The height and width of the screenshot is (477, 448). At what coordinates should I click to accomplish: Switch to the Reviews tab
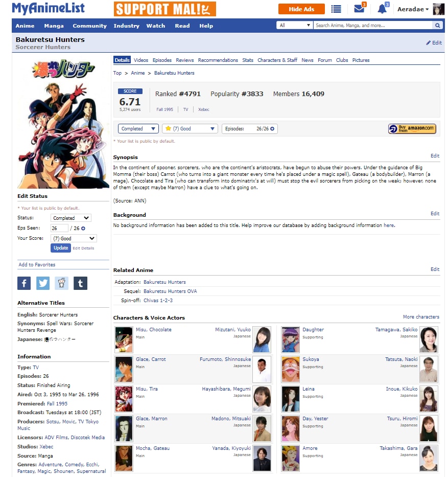coord(185,60)
